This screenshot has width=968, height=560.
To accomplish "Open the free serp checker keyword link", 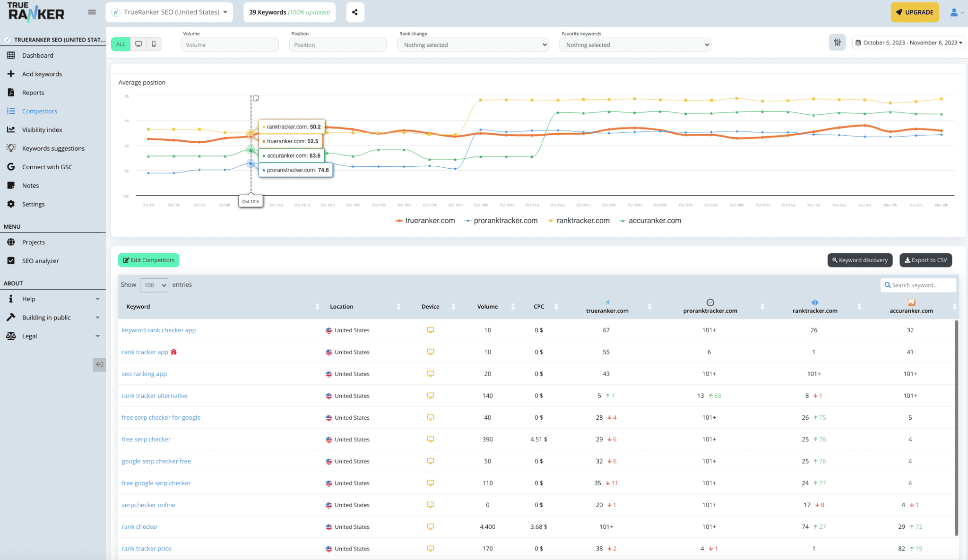I will coord(146,439).
